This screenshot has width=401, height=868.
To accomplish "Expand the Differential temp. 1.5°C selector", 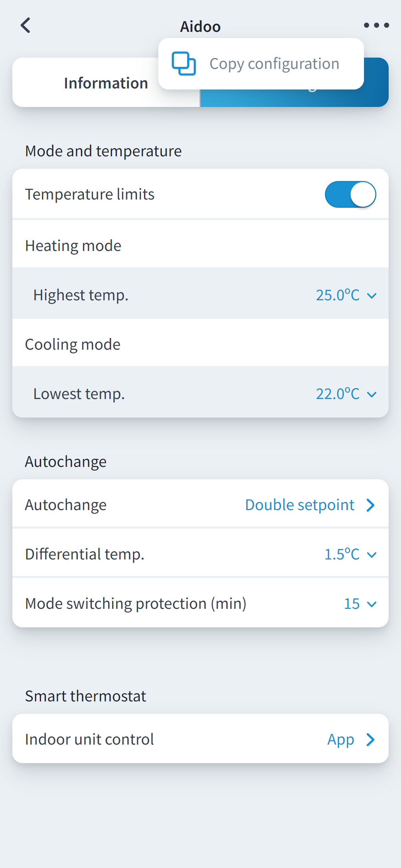I will coord(350,554).
